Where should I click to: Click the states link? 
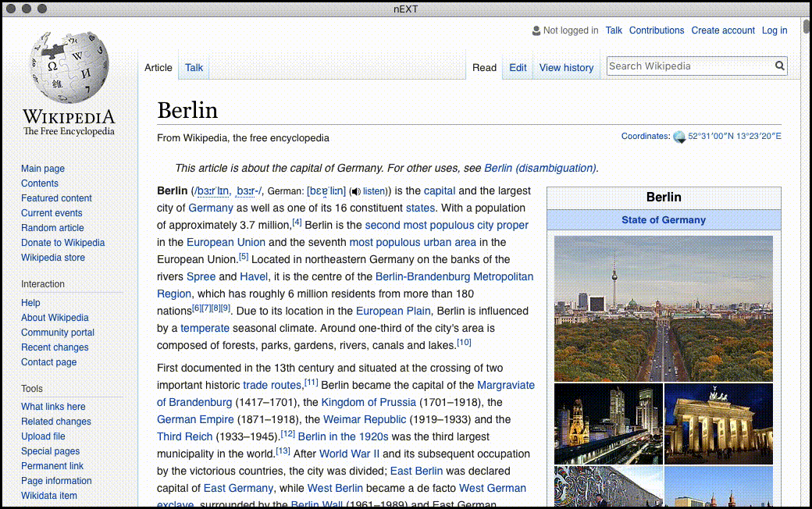click(x=420, y=208)
